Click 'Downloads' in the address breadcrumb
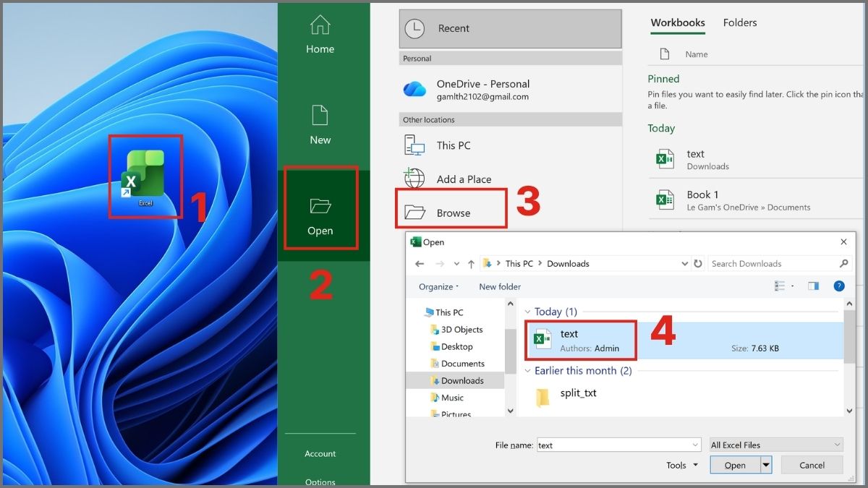The image size is (868, 488). (x=568, y=264)
